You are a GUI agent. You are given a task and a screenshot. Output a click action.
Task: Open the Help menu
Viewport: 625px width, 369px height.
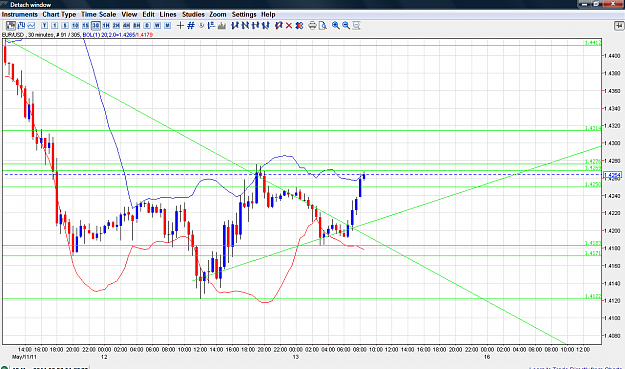(x=268, y=14)
